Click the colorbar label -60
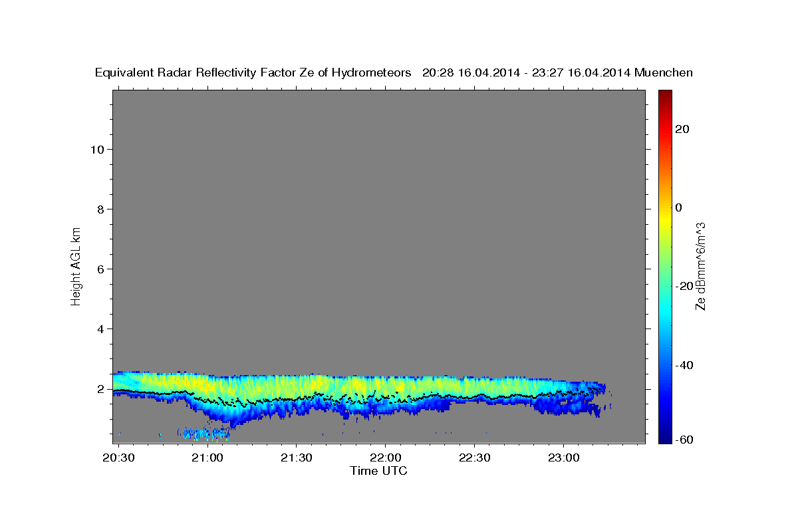The image size is (798, 532). click(x=684, y=440)
